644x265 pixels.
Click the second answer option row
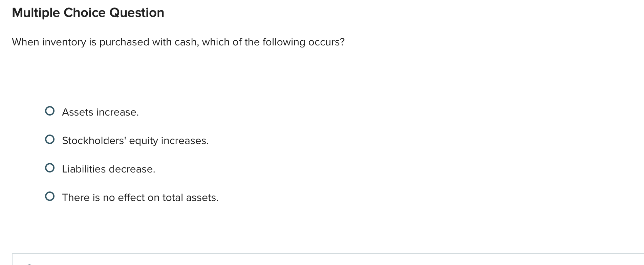[x=129, y=140]
